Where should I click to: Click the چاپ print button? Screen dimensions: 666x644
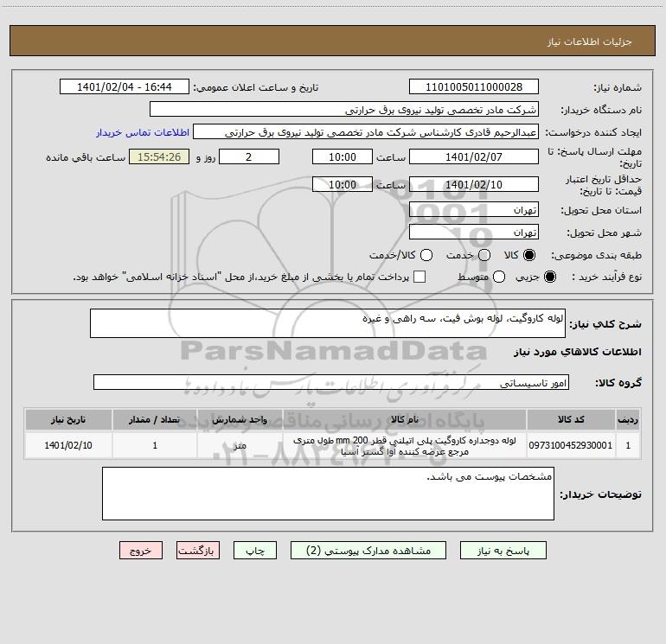(x=255, y=550)
